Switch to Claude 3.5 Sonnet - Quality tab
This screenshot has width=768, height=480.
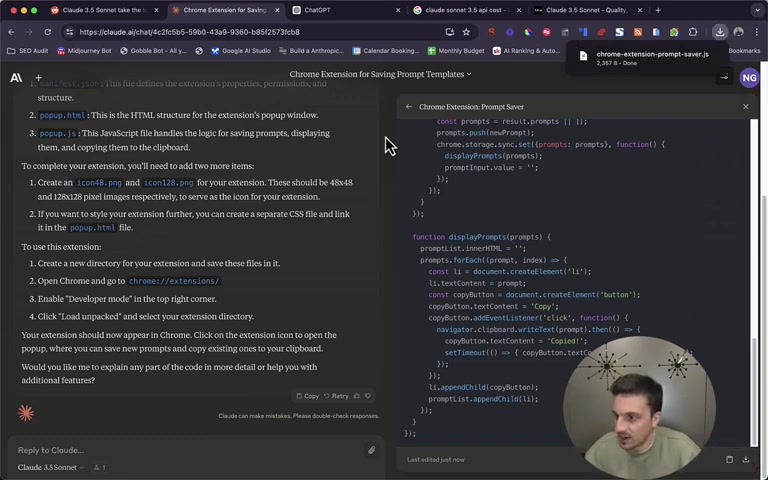click(586, 10)
